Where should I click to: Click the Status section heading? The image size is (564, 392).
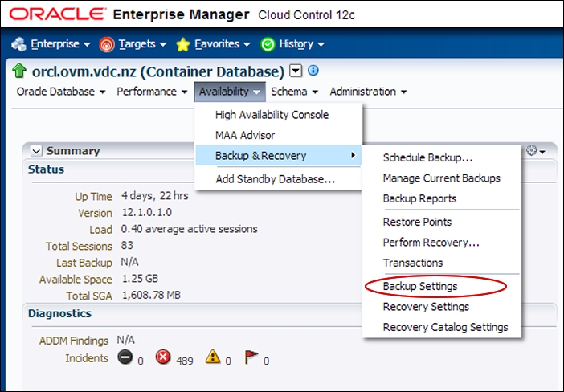pyautogui.click(x=46, y=169)
